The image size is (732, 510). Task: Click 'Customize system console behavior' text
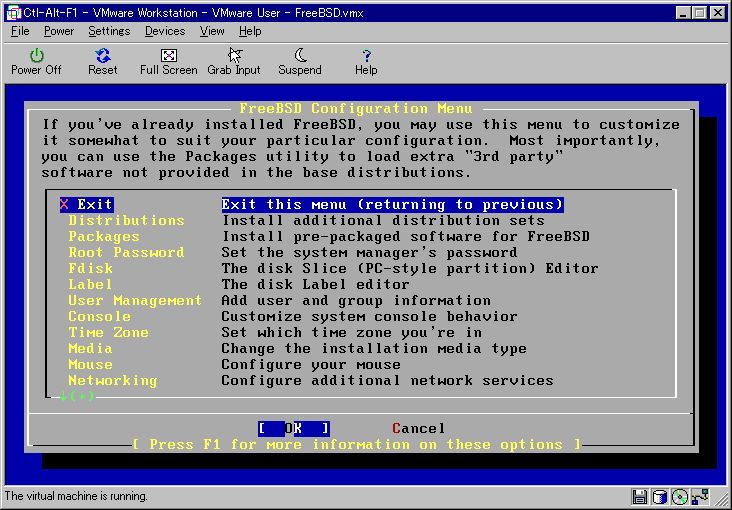tap(369, 316)
